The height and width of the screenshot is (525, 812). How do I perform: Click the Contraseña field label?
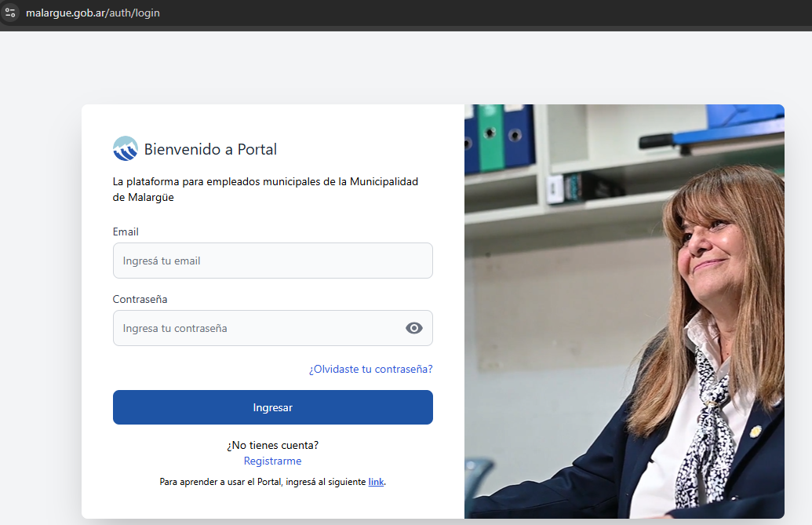coord(140,299)
